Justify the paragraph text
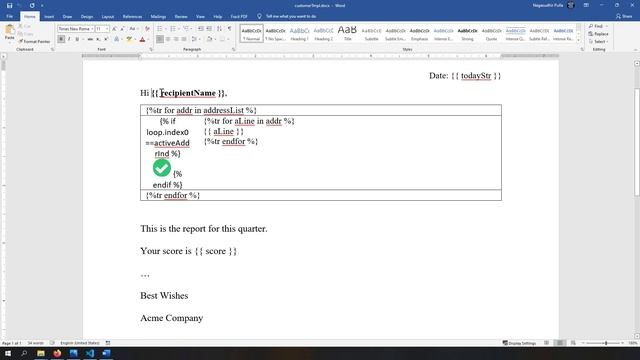The image size is (640, 360). click(184, 39)
